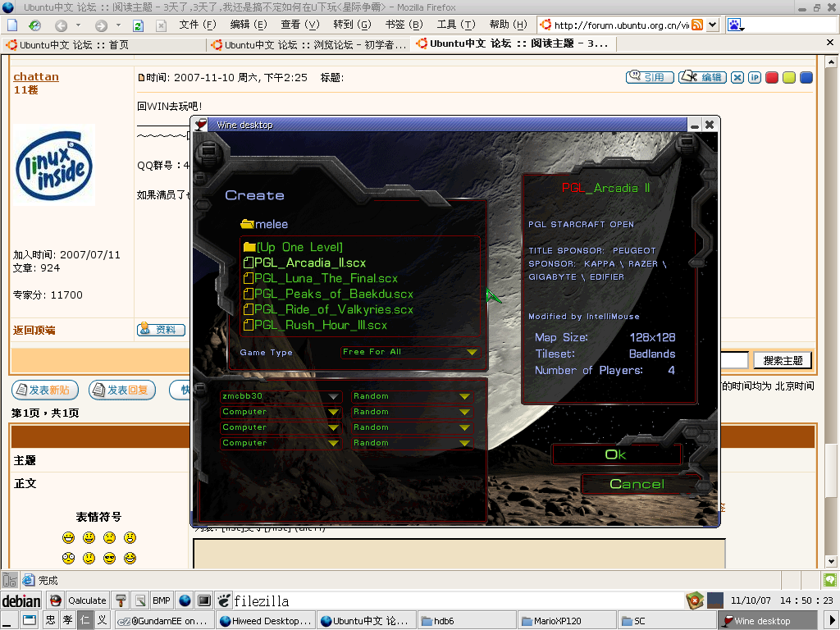Close the current Firefox tab
Screen dimensions: 840x630
click(830, 43)
